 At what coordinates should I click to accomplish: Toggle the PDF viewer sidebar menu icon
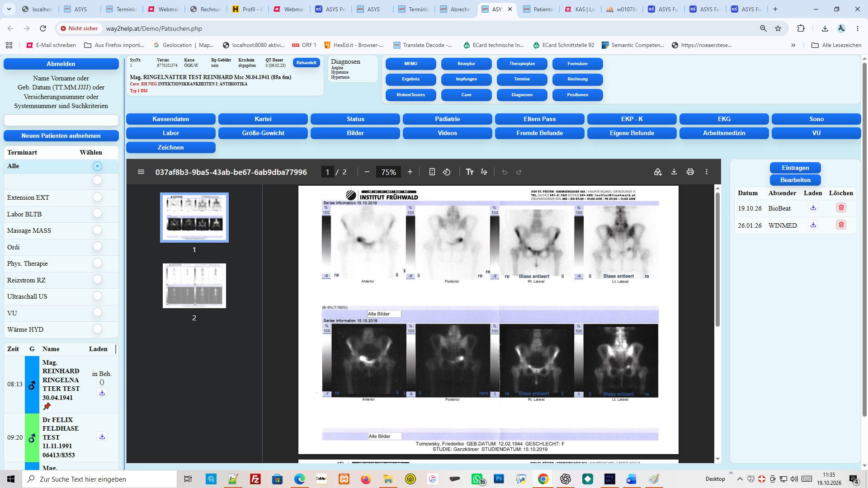click(141, 172)
